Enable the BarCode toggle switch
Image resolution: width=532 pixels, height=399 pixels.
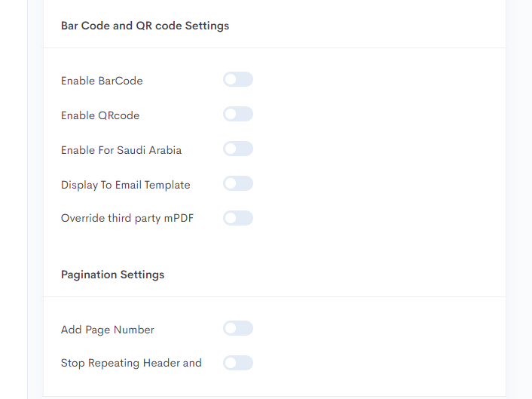pos(238,79)
